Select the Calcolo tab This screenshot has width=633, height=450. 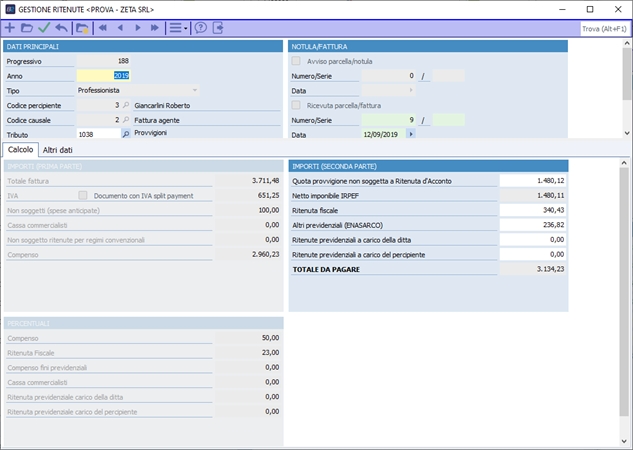click(21, 149)
